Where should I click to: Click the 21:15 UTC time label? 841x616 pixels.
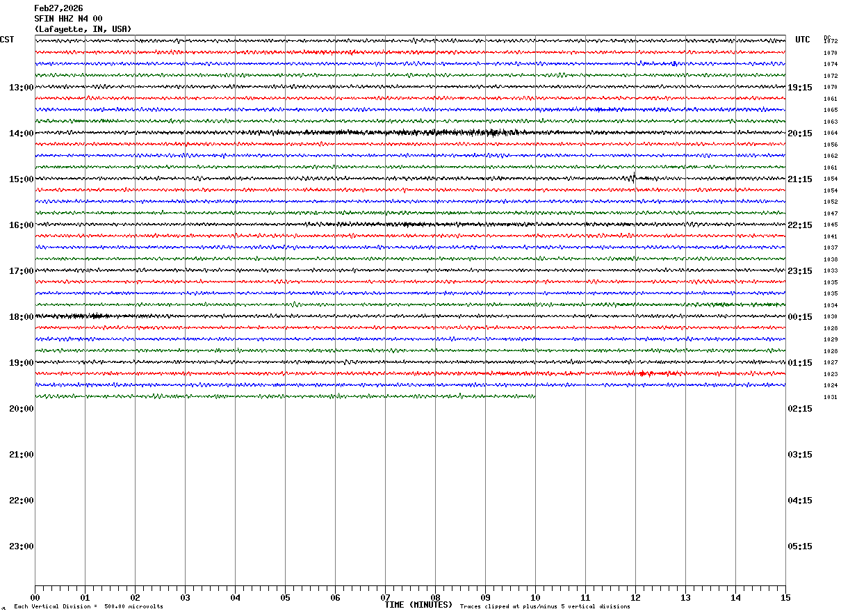point(800,179)
